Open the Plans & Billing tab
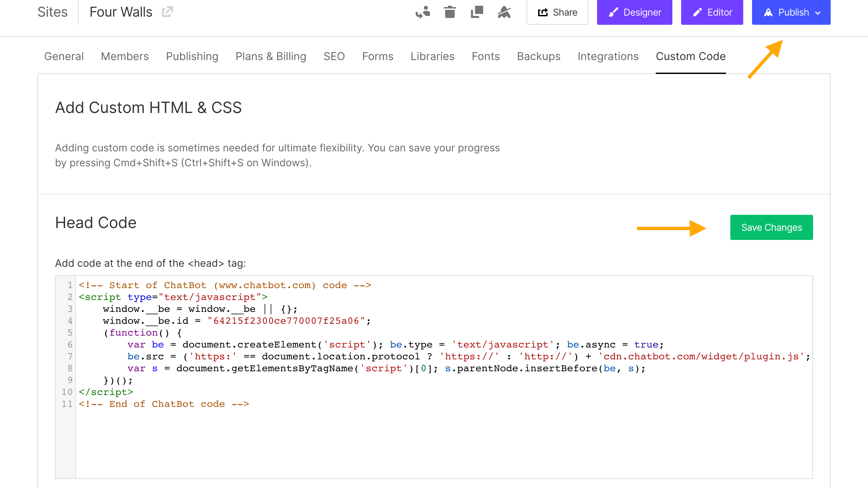The height and width of the screenshot is (488, 868). 271,56
